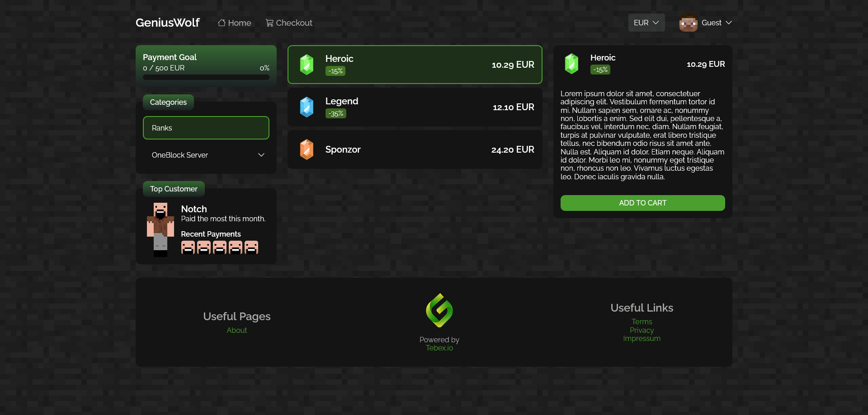The width and height of the screenshot is (868, 415).
Task: Click the Heroic crystal icon in detail panel
Action: (571, 64)
